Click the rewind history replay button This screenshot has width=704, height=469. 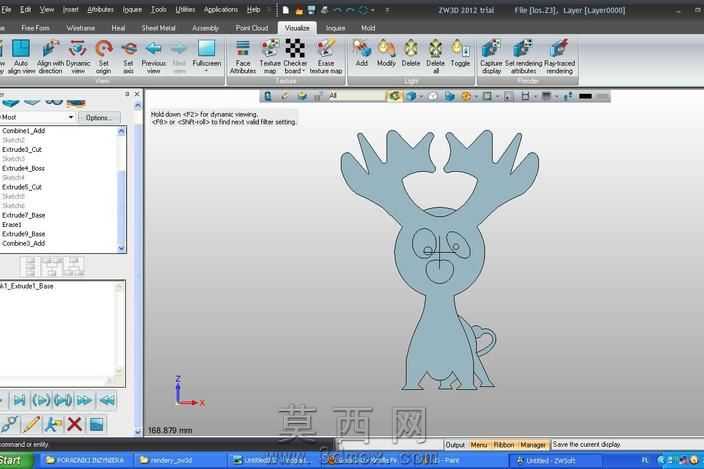[107, 400]
